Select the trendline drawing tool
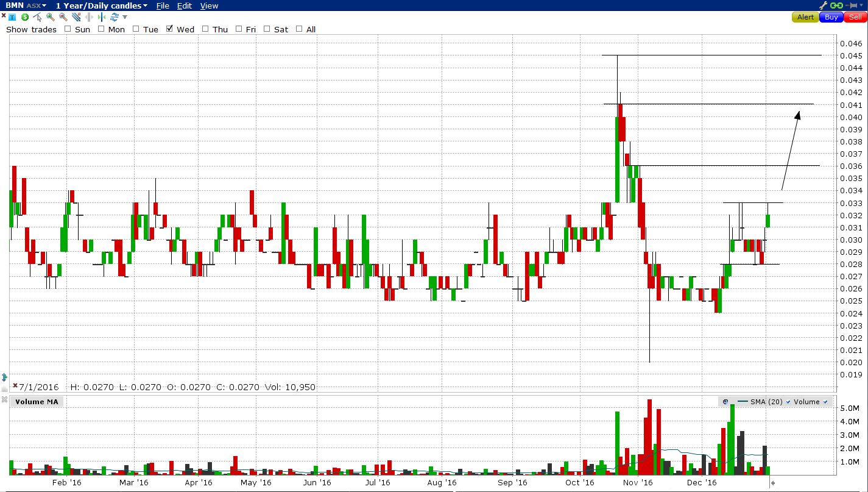 [x=76, y=17]
